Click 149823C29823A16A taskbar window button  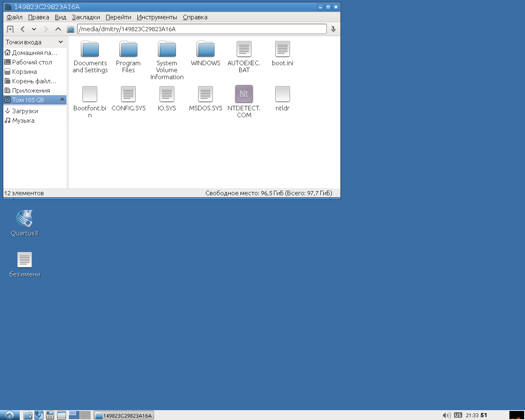pos(124,415)
